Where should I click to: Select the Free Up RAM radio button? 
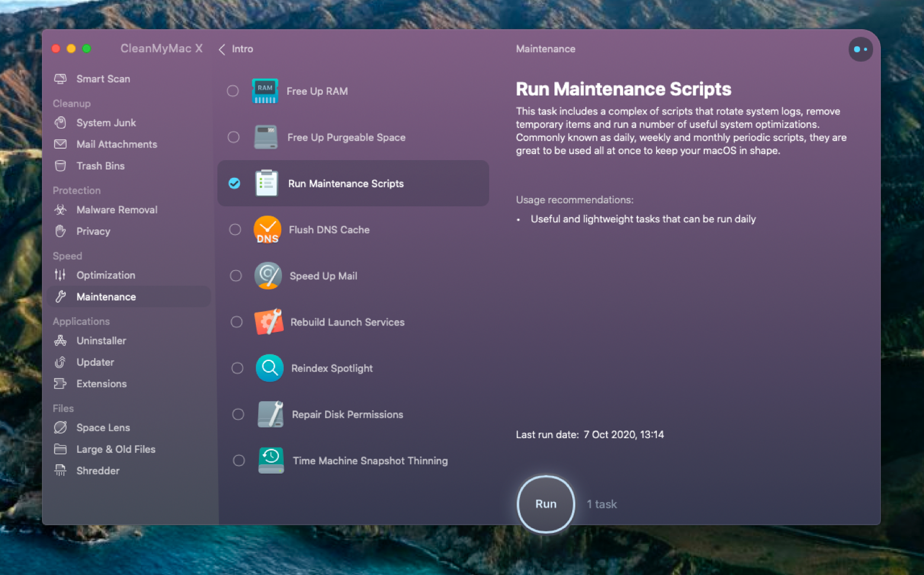coord(233,91)
